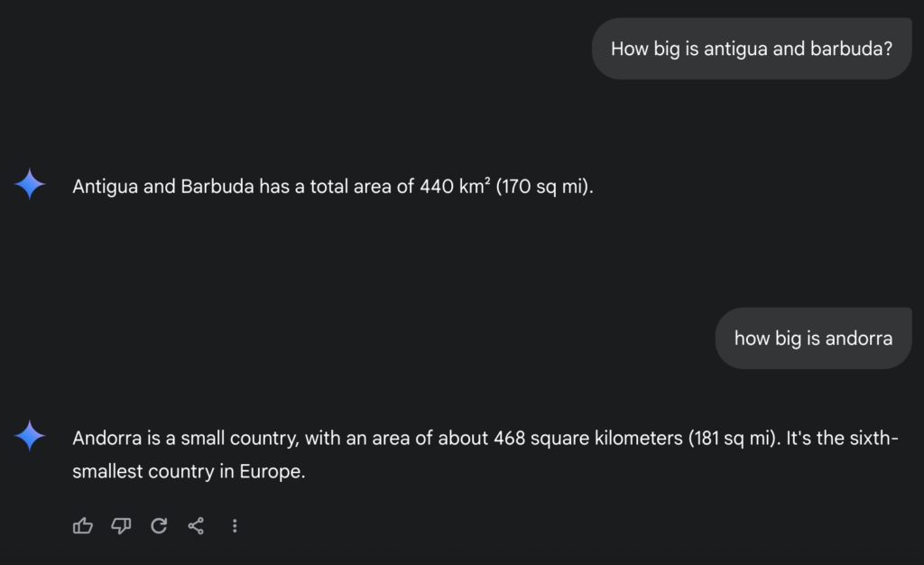Click the thumbs up icon
924x565 pixels.
(83, 525)
